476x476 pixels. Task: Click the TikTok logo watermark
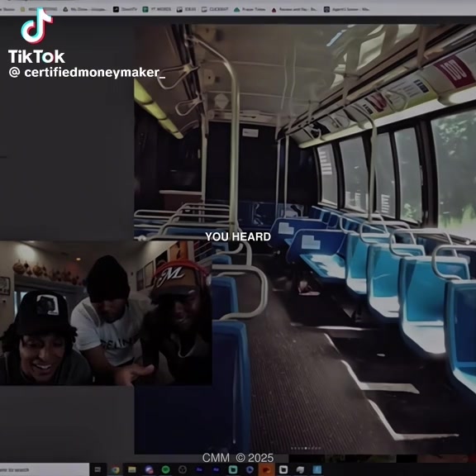click(x=36, y=36)
